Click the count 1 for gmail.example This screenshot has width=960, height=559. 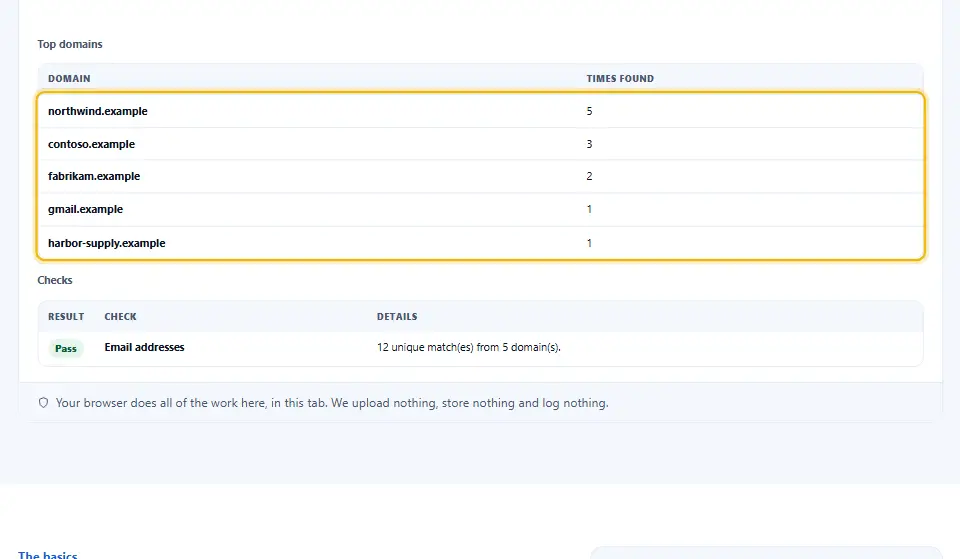589,209
